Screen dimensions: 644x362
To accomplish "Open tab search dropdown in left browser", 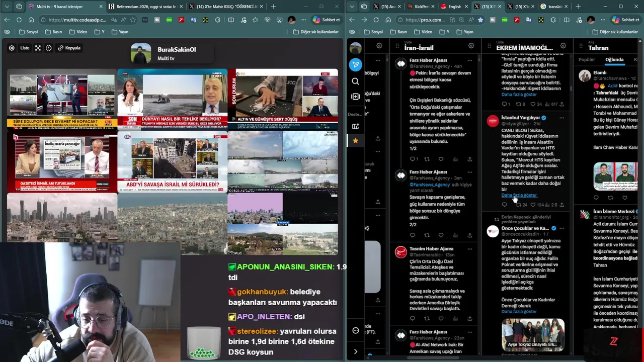I will point(7,7).
